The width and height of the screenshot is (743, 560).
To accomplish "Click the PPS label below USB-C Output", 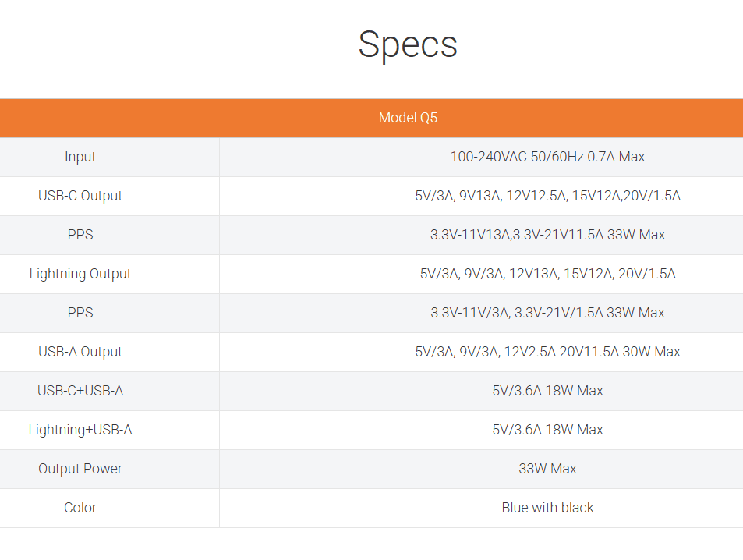I will [x=80, y=235].
